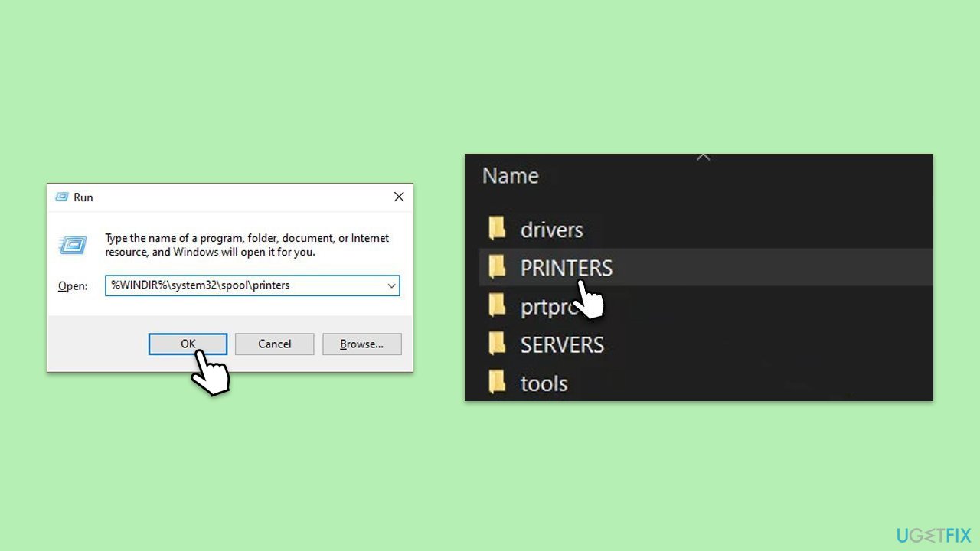Click the Run dialog title bar icon
Image resolution: width=980 pixels, height=551 pixels.
pyautogui.click(x=62, y=197)
